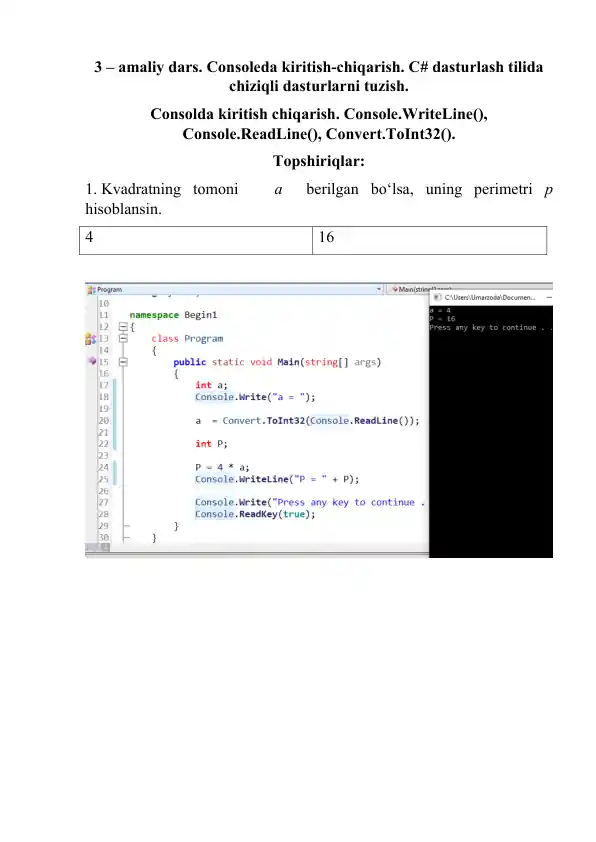Click the table cell containing 4
596x842 pixels.
coord(196,240)
